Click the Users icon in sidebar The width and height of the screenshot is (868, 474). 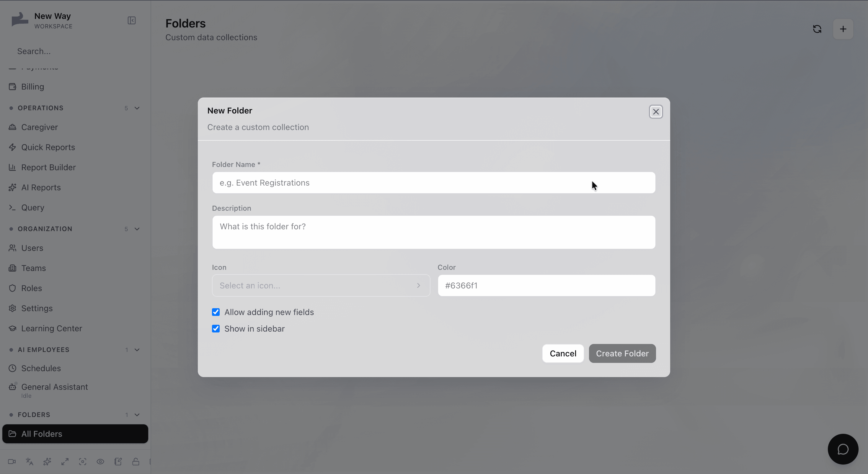12,248
